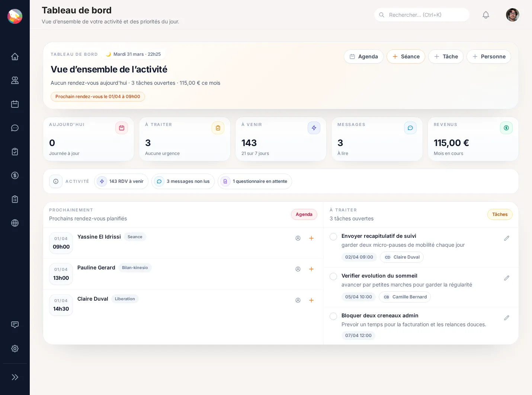Image resolution: width=532 pixels, height=395 pixels.
Task: Open the appointment row of Yassine El Idrissi
Action: (x=183, y=243)
